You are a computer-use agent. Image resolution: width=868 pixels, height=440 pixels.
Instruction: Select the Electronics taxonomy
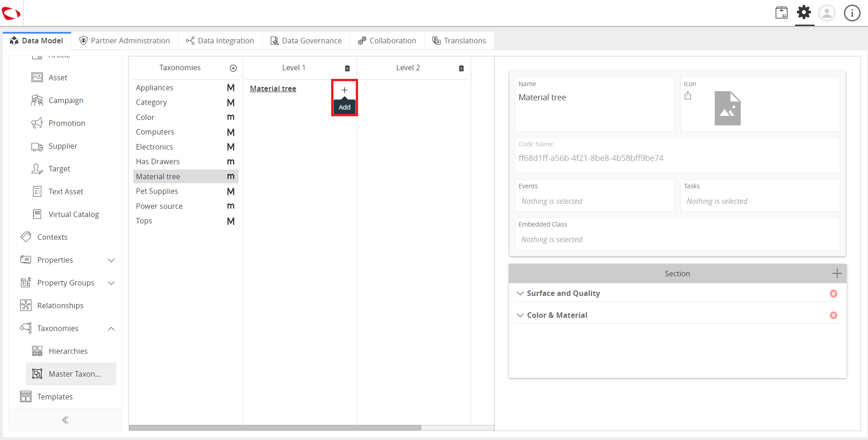186,147
